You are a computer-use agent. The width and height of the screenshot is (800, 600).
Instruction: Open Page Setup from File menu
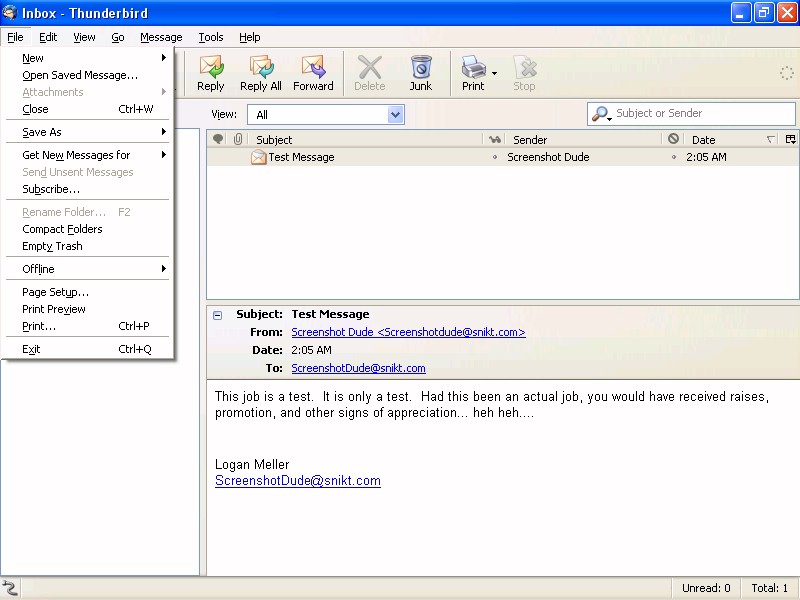(87, 292)
